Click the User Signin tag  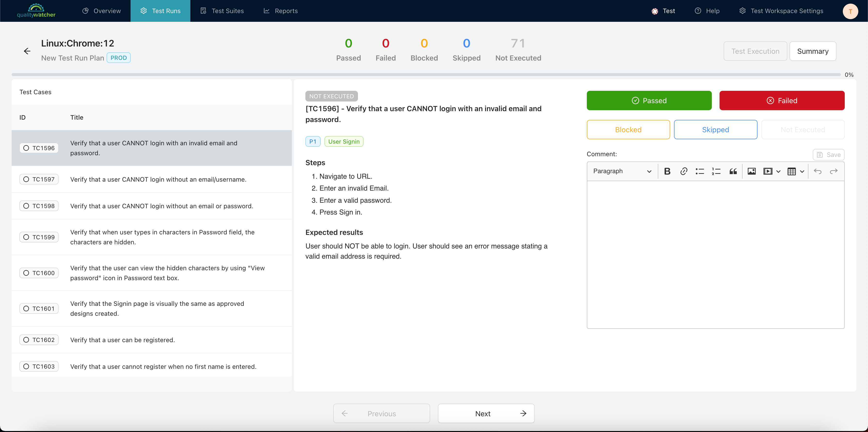(344, 141)
